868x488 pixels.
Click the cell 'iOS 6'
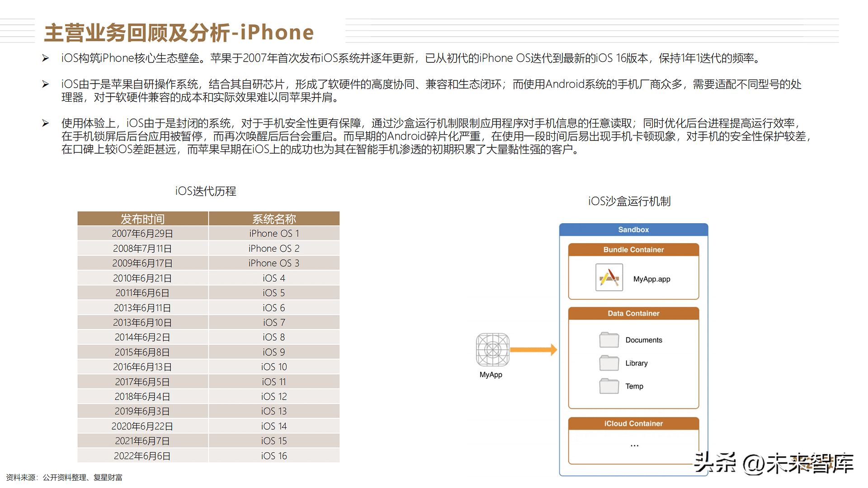(x=274, y=308)
